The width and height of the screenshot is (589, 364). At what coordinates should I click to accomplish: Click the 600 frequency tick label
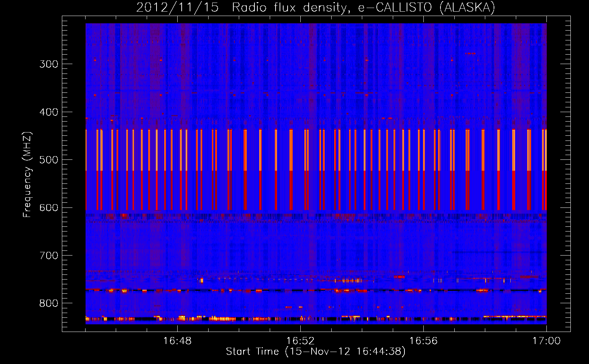pyautogui.click(x=49, y=208)
